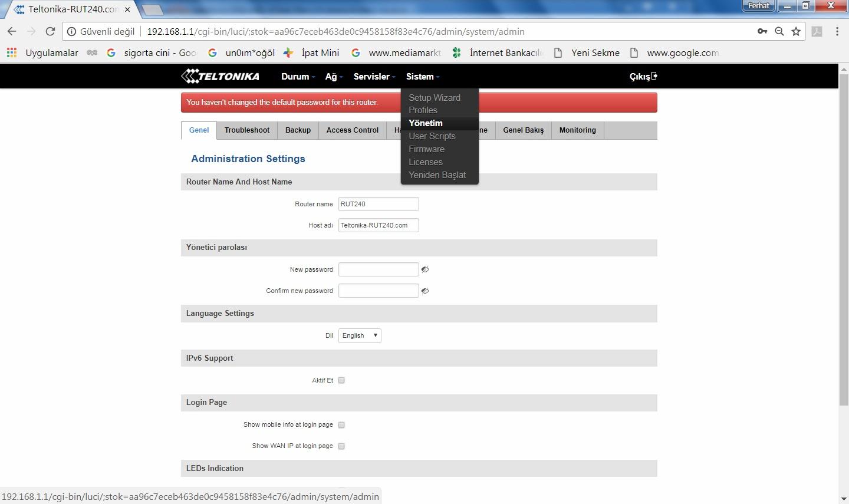Collapse the Sistem menu
Viewport: 849px width, 504px height.
422,76
